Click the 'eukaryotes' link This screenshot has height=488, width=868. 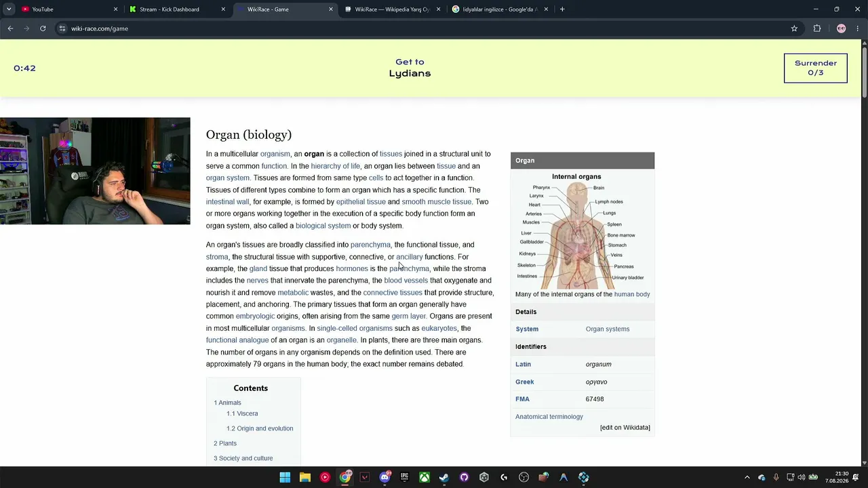point(439,328)
